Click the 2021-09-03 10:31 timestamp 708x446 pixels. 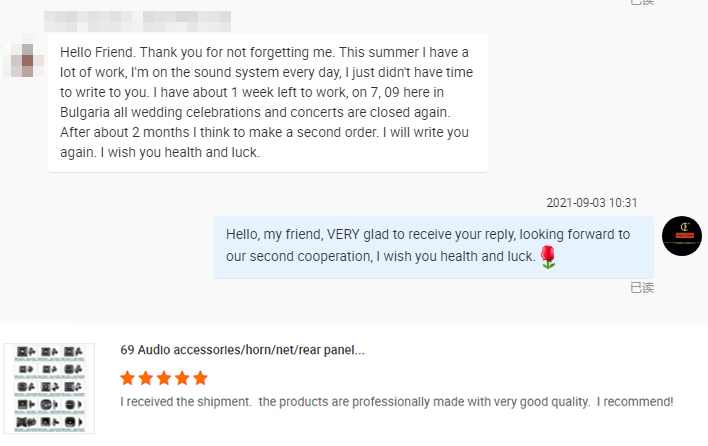(x=592, y=202)
